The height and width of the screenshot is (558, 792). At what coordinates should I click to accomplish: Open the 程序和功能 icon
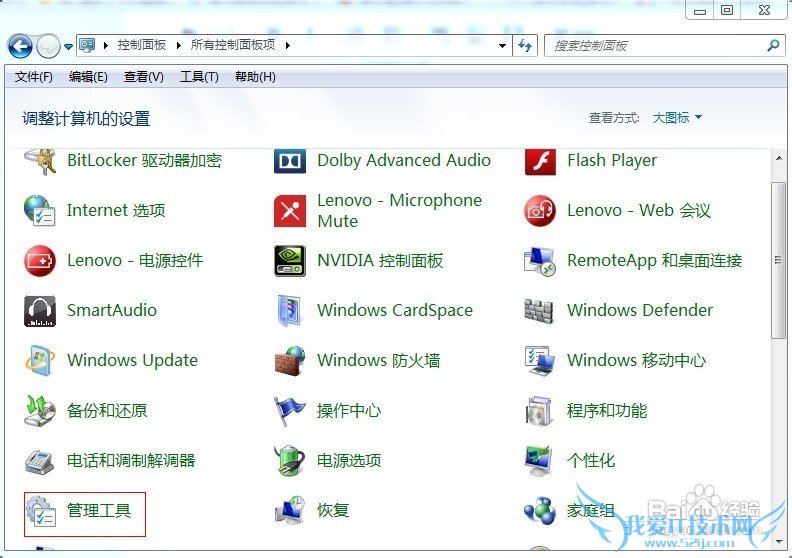[x=539, y=411]
